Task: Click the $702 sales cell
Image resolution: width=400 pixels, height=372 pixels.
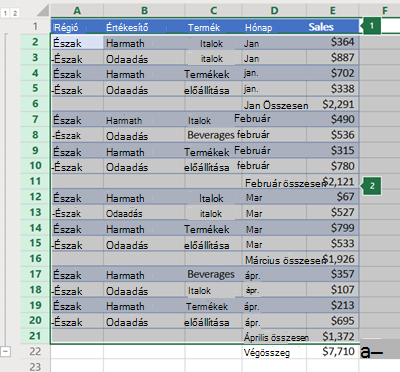Action: pyautogui.click(x=333, y=73)
